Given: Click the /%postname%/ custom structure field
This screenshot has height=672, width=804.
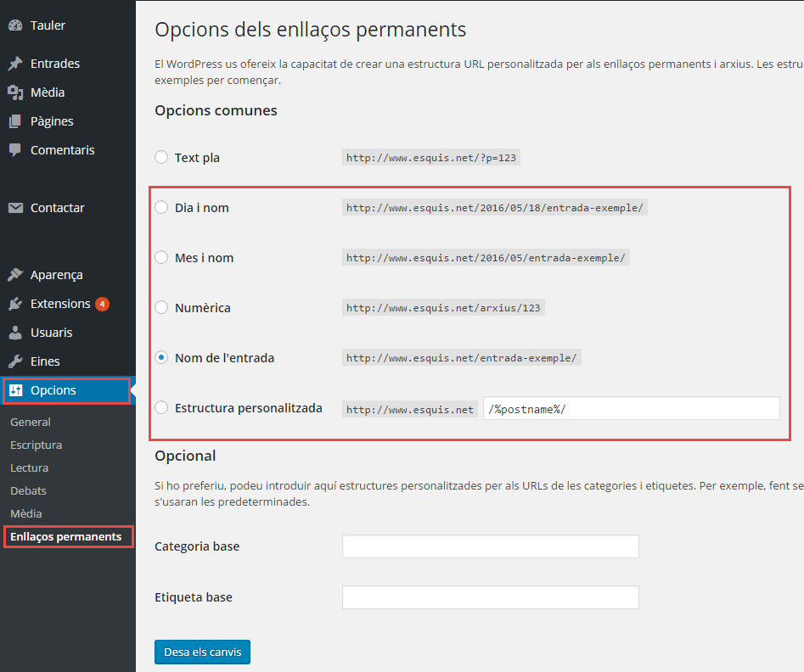Looking at the screenshot, I should pos(631,408).
